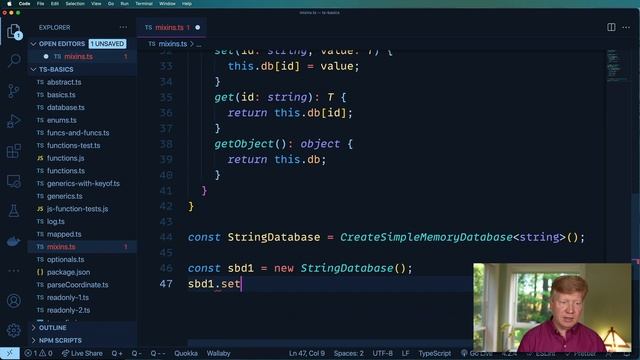Open the Explorer view icon
The width and height of the screenshot is (640, 360).
point(14,31)
